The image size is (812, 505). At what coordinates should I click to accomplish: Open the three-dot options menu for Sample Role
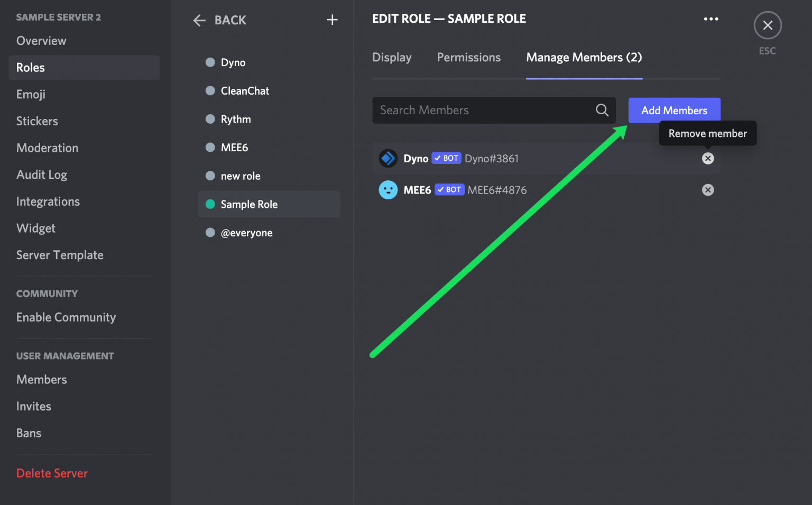coord(710,19)
